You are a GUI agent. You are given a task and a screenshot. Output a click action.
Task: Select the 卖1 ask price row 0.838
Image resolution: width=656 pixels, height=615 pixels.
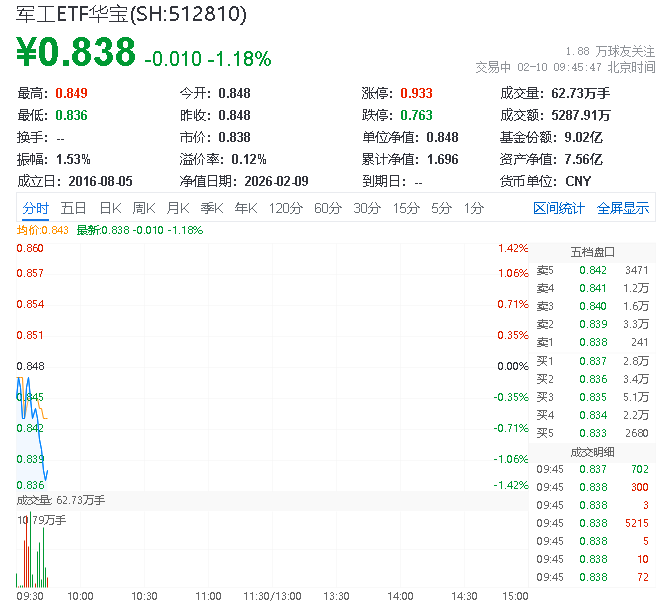click(593, 342)
